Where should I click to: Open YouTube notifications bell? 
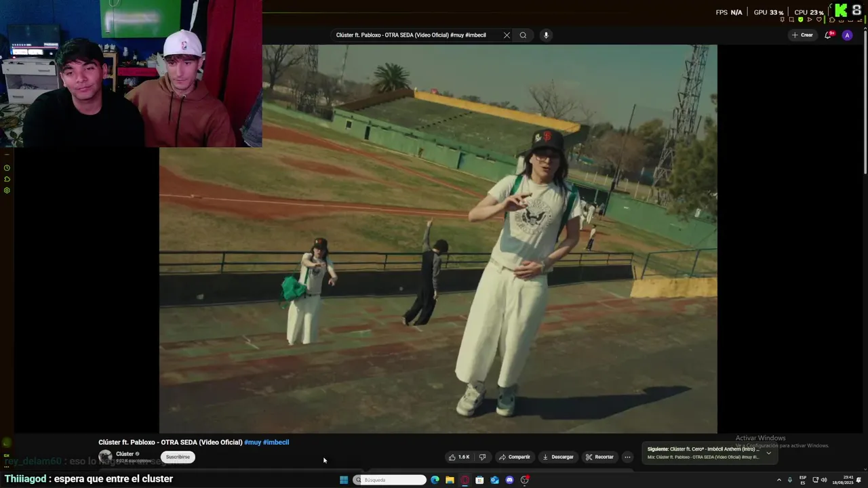click(x=828, y=35)
